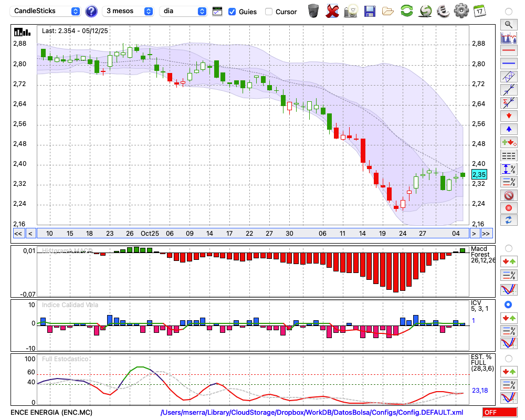Viewport: 525px width, 420px height.
Task: Click the config file path link
Action: click(x=312, y=413)
